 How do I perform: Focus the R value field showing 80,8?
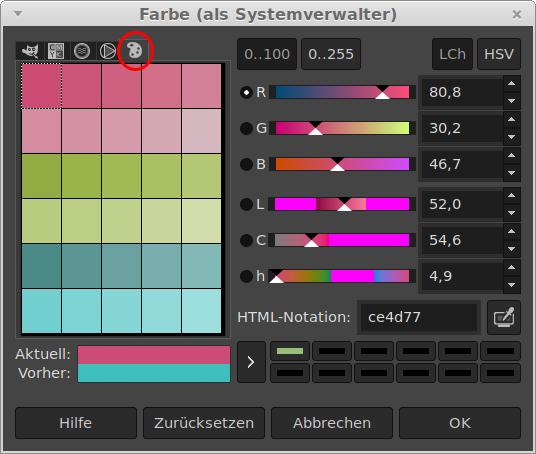click(x=462, y=92)
